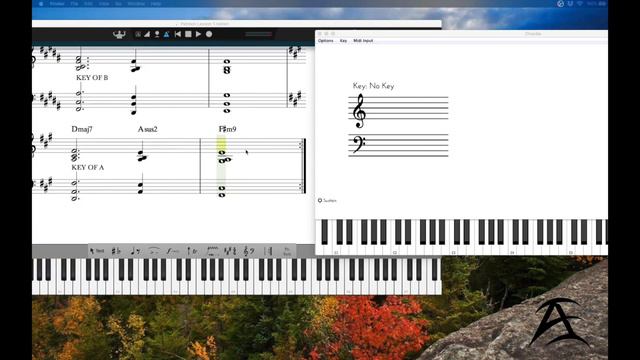Screen dimensions: 640x360
Task: Select the F#m9 chord symbol
Action: pos(227,129)
